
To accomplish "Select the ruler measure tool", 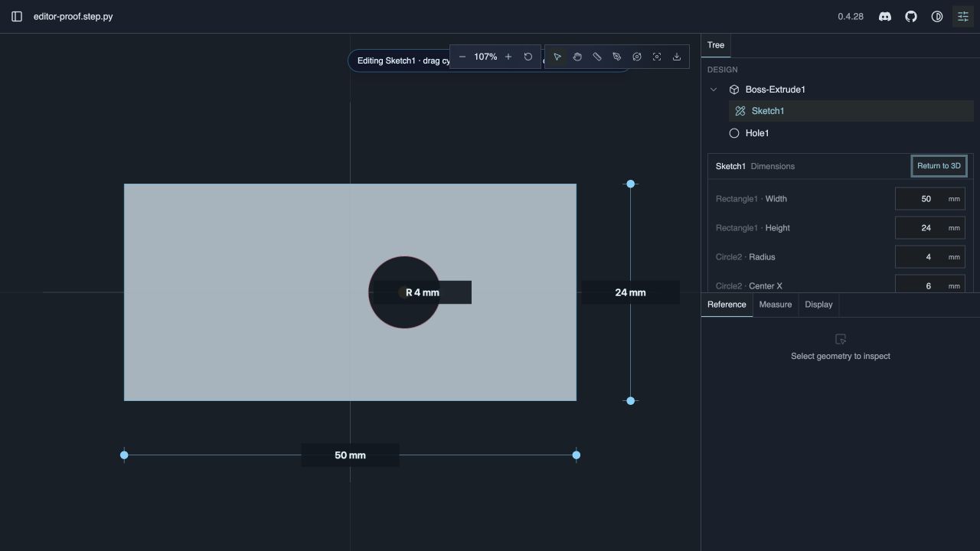I will click(x=597, y=57).
